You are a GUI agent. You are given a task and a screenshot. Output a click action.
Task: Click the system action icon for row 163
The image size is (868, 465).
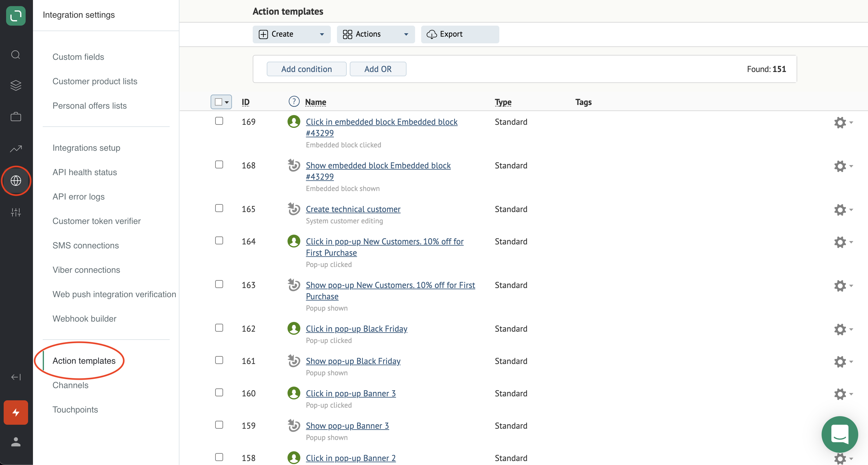point(294,285)
